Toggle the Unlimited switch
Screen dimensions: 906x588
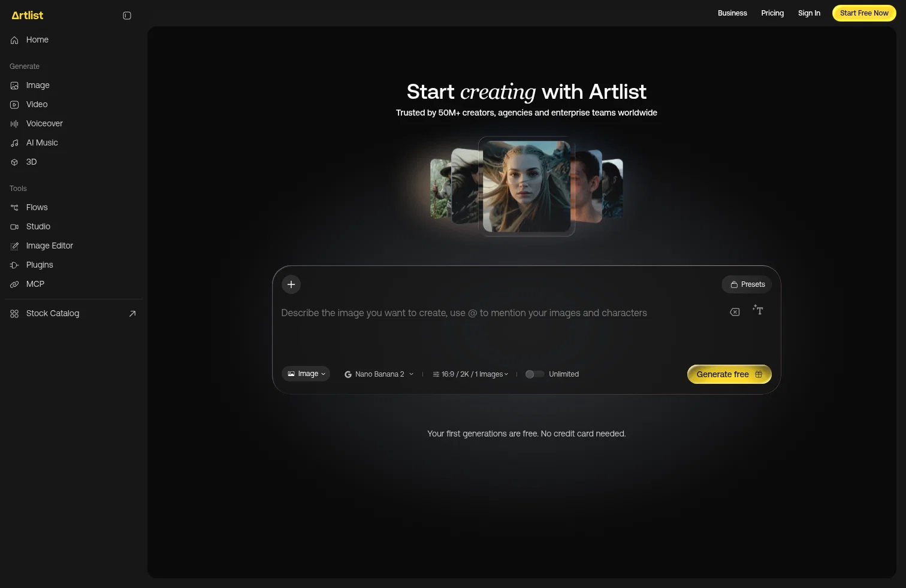(x=534, y=374)
